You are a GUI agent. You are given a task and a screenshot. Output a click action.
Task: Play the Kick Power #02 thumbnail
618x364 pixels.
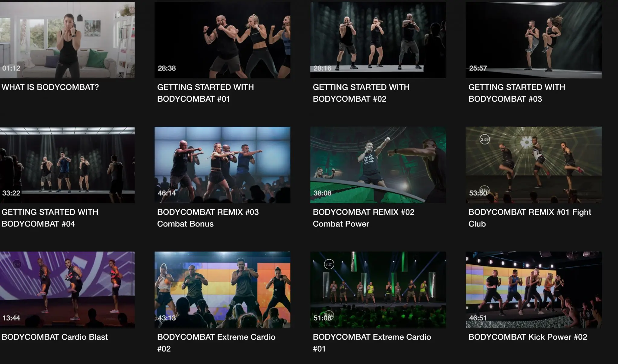[534, 290]
